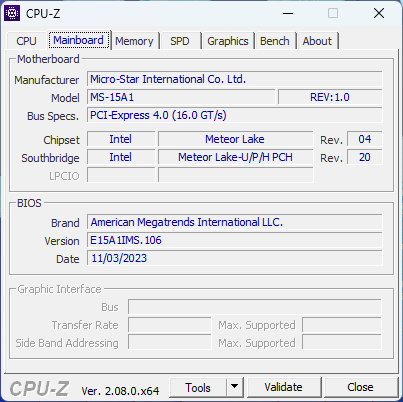The height and width of the screenshot is (402, 403).
Task: Open the Memory tab
Action: coord(134,41)
